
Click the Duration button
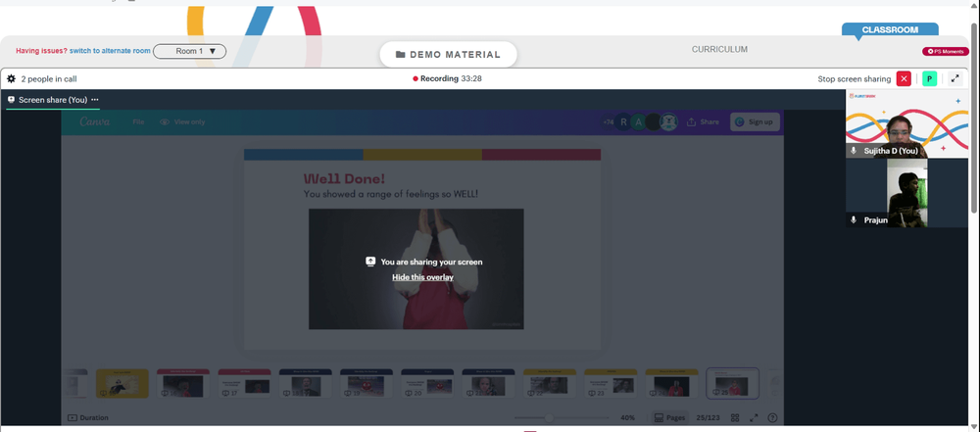coord(87,417)
